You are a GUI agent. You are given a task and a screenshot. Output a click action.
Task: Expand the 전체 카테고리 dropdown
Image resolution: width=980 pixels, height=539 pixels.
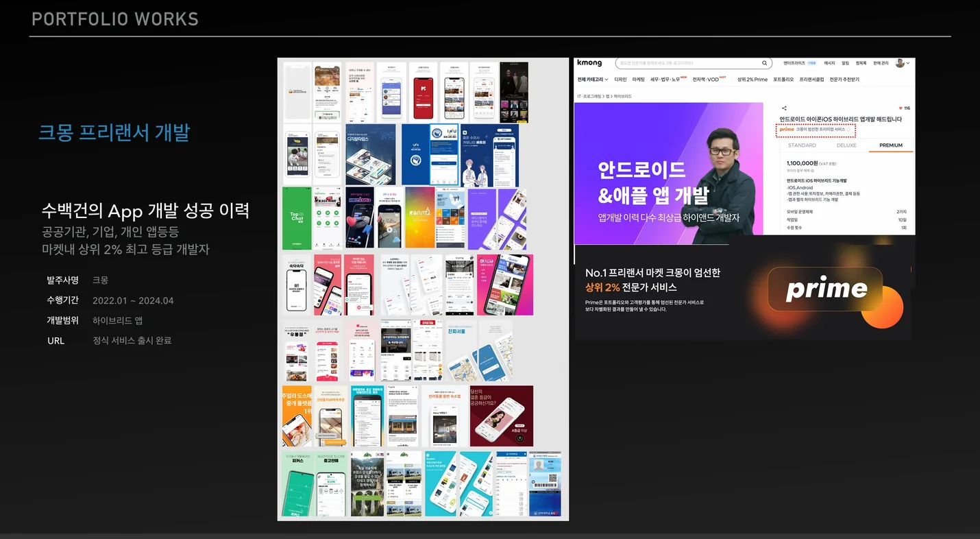click(593, 80)
